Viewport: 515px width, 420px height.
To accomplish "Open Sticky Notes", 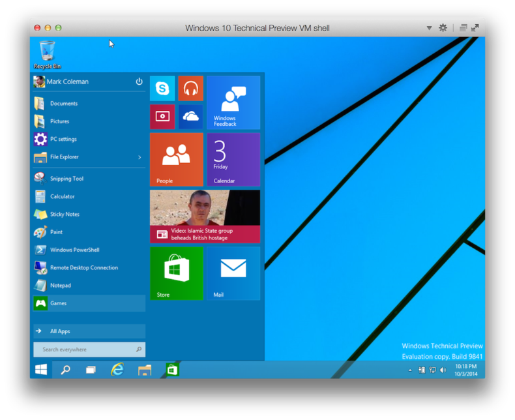I will point(89,214).
